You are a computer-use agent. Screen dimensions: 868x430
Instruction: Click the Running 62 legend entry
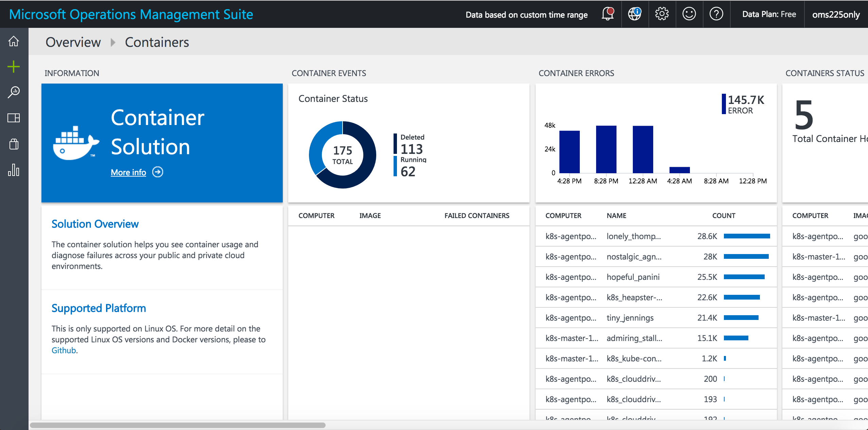(x=410, y=166)
